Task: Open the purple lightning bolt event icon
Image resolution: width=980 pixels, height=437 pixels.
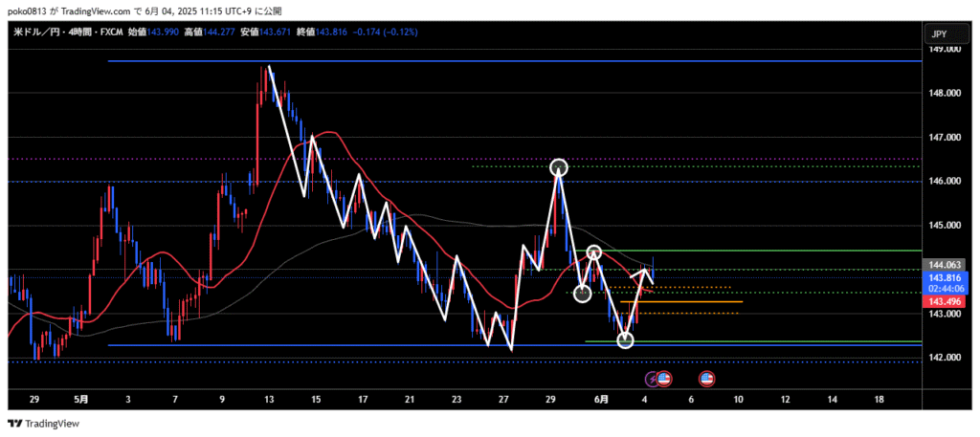Action: point(653,379)
